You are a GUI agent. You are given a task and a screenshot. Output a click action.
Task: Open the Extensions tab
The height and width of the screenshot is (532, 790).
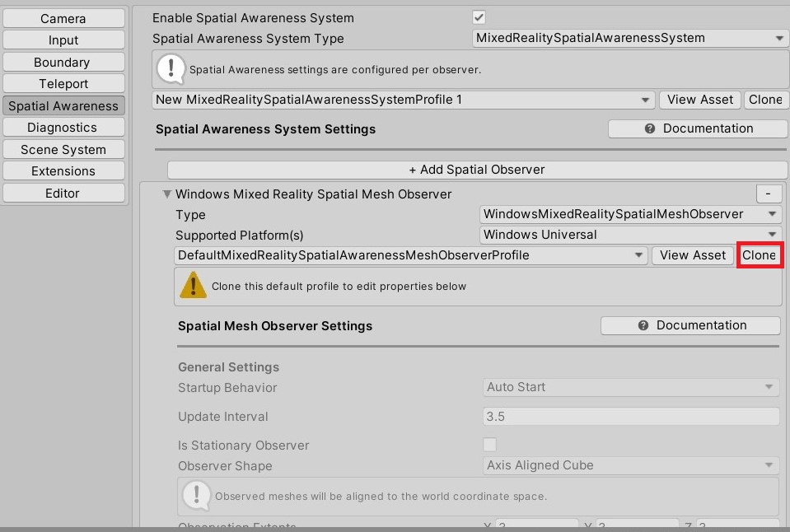(63, 171)
